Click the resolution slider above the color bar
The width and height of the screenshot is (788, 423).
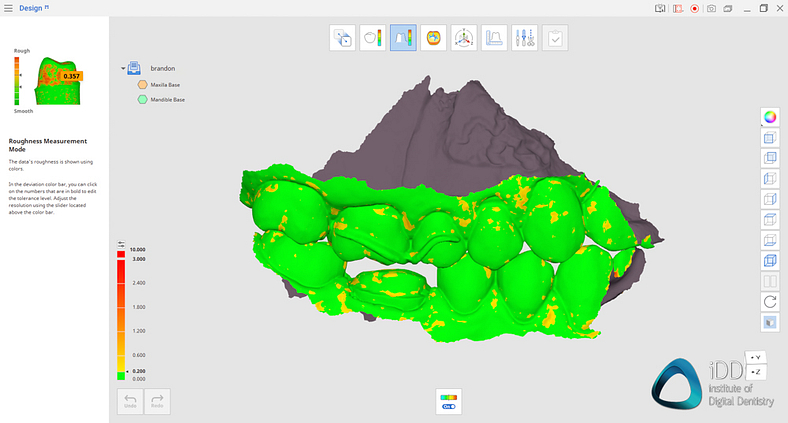click(121, 244)
